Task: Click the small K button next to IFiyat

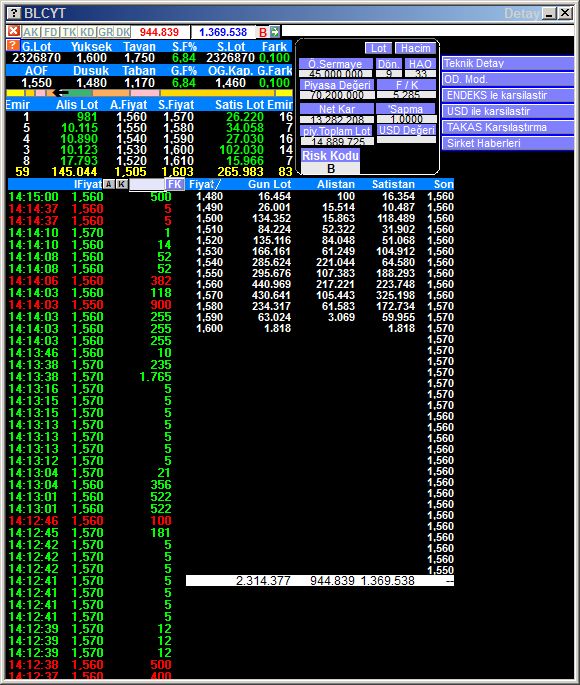Action: pyautogui.click(x=122, y=184)
